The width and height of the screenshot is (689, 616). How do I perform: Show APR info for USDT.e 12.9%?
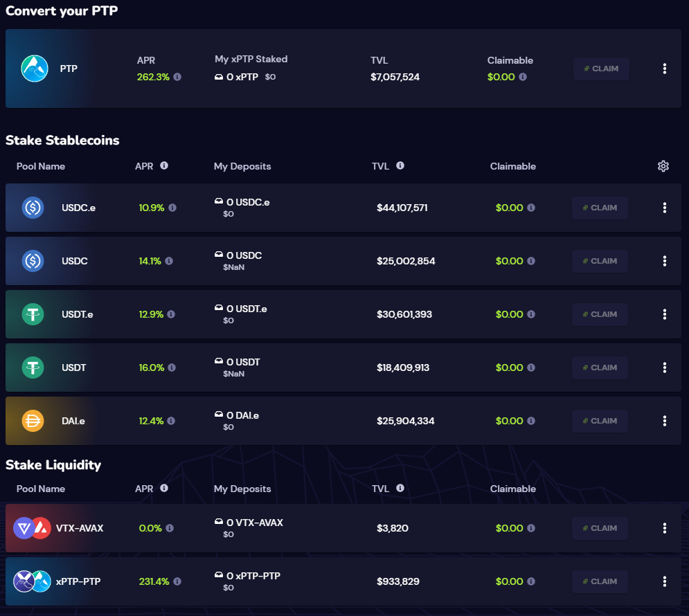pos(171,314)
